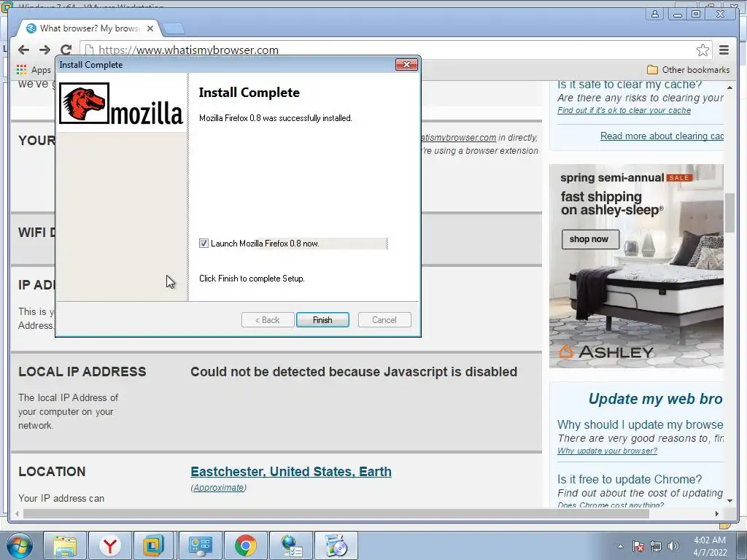Open Yandex browser from taskbar
This screenshot has height=560, width=747.
pyautogui.click(x=109, y=545)
